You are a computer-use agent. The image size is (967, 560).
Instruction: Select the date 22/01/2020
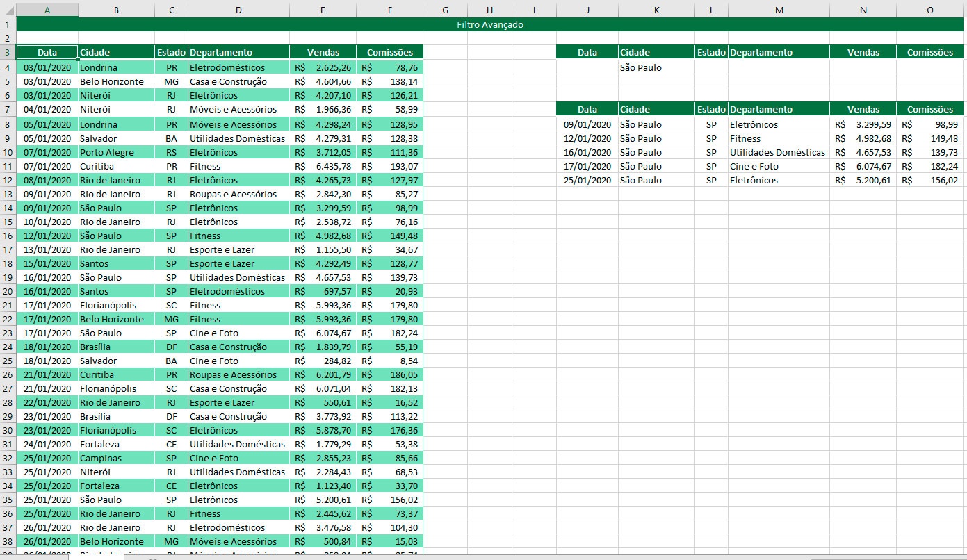[47, 402]
